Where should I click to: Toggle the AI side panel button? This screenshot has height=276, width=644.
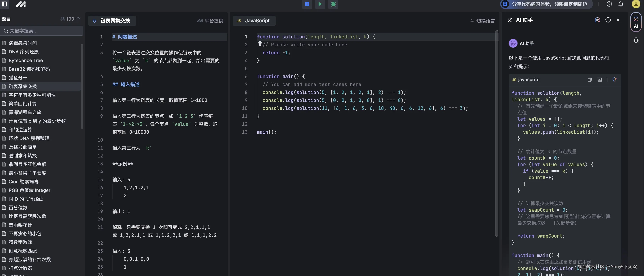[636, 23]
